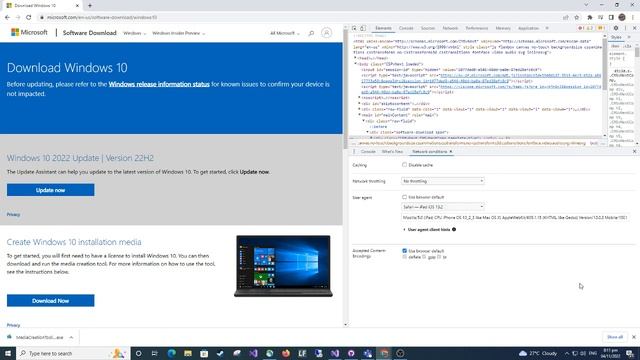The width and height of the screenshot is (640, 360).
Task: Toggle the device toolbar icon in DevTools
Action: [x=363, y=28]
